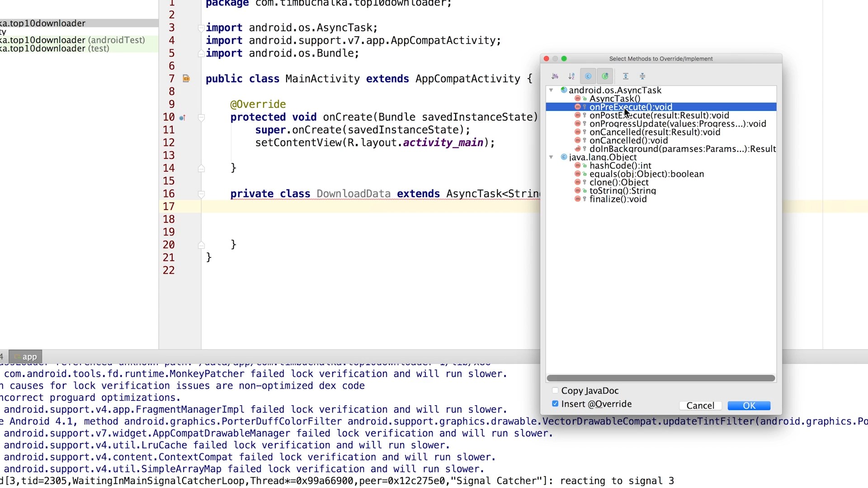Collapse the android.os.AsyncTask tree node

551,90
